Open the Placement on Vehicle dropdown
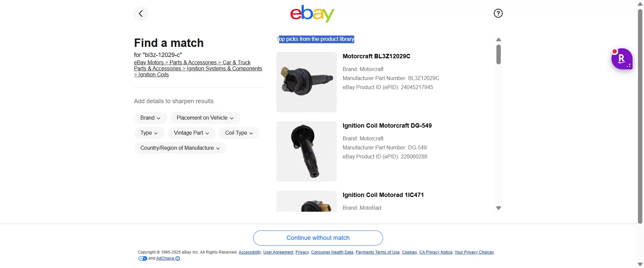Viewport: 644px width, 268px height. click(205, 118)
